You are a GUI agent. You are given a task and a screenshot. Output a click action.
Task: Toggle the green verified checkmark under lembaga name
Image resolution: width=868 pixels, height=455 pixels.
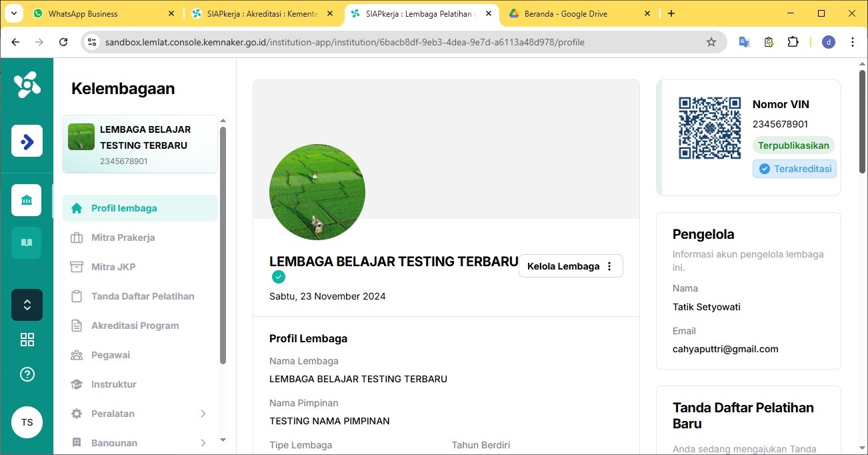279,276
